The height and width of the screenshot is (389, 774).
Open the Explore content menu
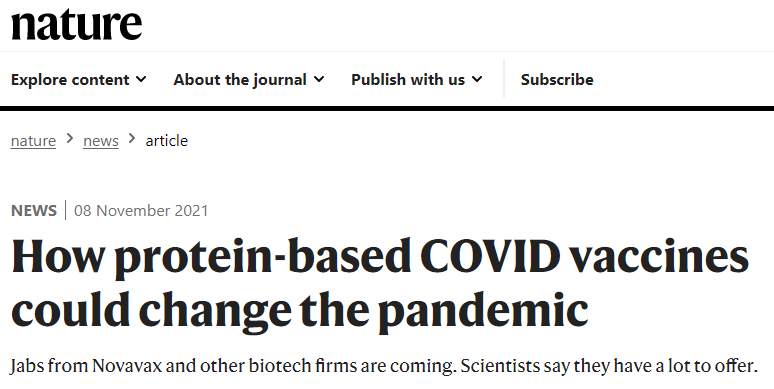[78, 79]
